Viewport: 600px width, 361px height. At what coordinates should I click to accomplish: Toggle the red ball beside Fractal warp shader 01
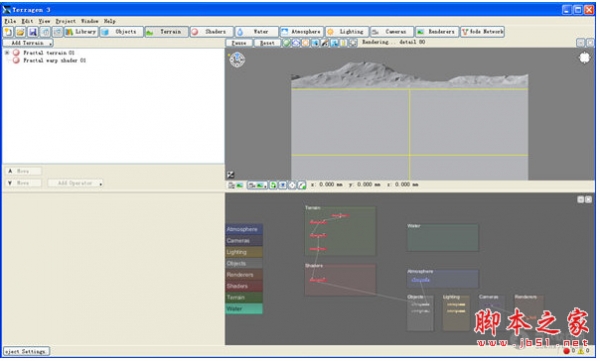16,60
